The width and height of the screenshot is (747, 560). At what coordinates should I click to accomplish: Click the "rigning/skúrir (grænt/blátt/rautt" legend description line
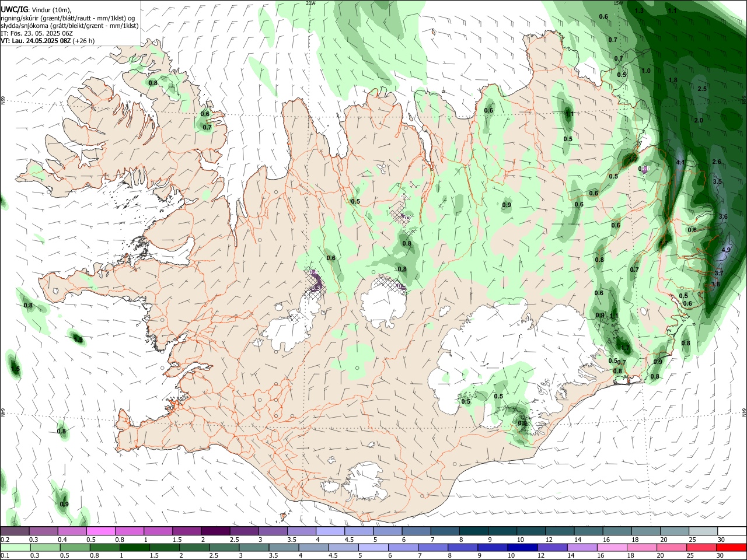[69, 17]
